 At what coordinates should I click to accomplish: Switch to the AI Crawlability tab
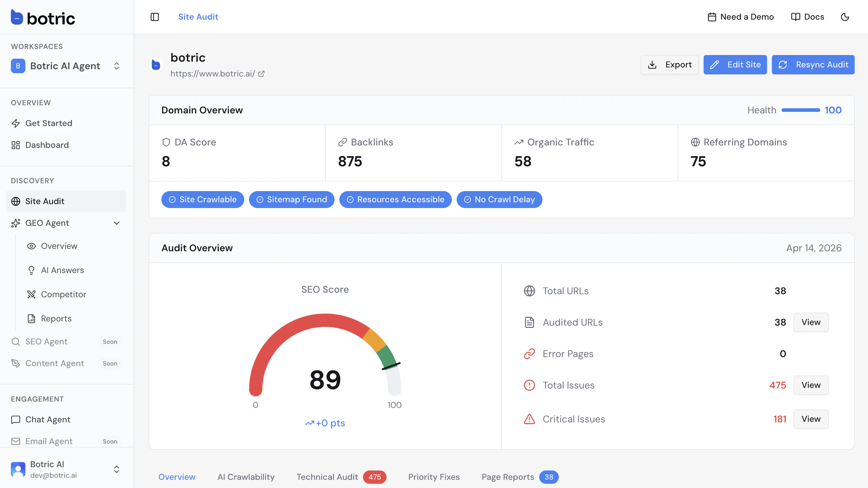pyautogui.click(x=246, y=477)
